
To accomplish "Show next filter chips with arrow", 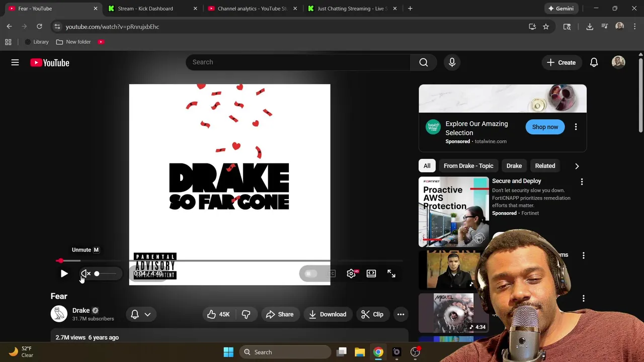I will pyautogui.click(x=577, y=166).
